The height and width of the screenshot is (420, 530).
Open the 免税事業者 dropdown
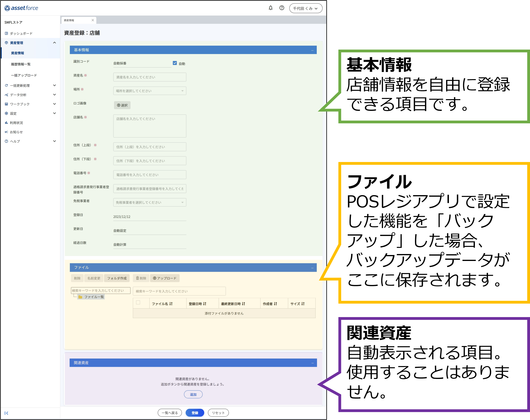150,202
